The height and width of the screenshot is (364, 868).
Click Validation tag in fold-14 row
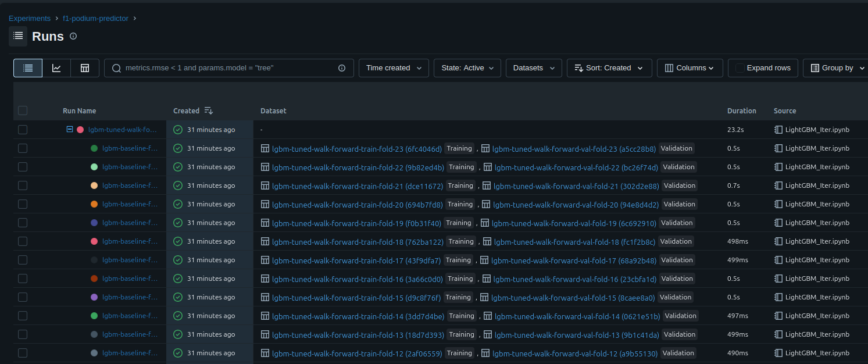pos(680,316)
